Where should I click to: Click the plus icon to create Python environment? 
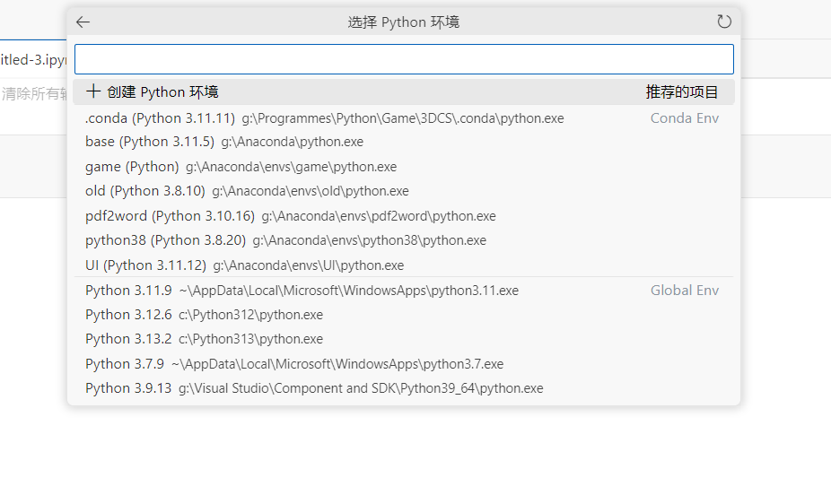pos(93,91)
